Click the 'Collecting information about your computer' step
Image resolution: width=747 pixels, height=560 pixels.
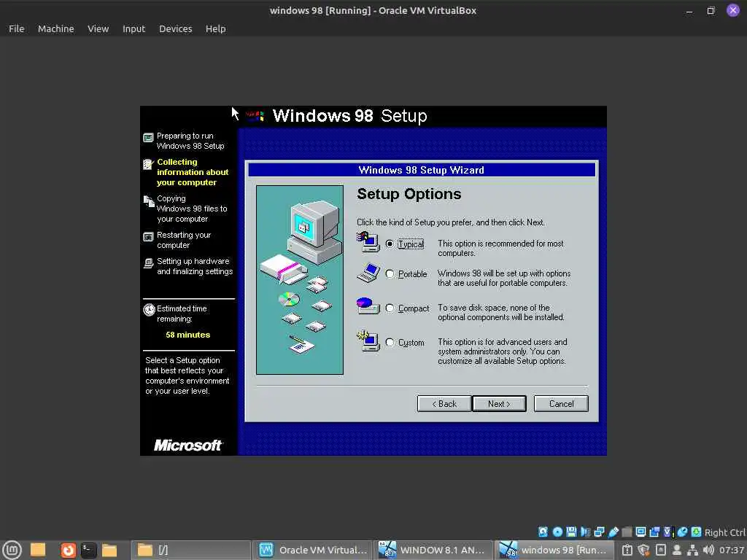coord(193,172)
